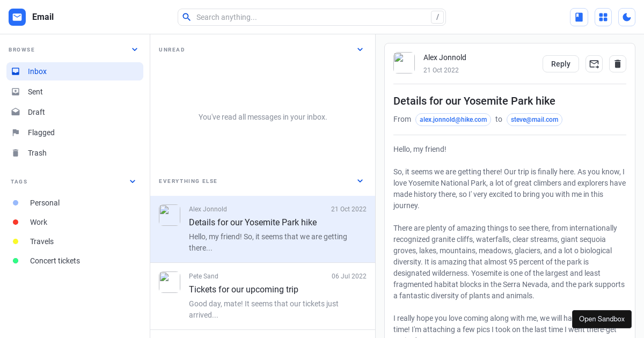This screenshot has height=338, width=644.
Task: Click the Concert tickets green color swatch
Action: coord(16,261)
